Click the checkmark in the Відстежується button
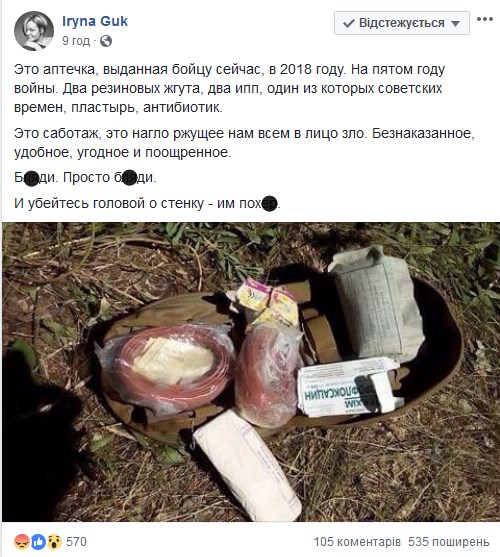 [x=349, y=23]
